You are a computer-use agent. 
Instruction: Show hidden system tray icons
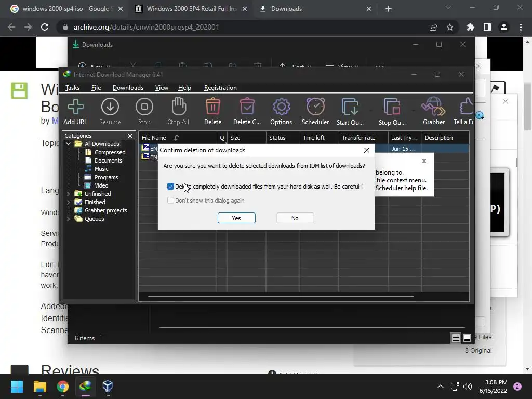point(441,387)
